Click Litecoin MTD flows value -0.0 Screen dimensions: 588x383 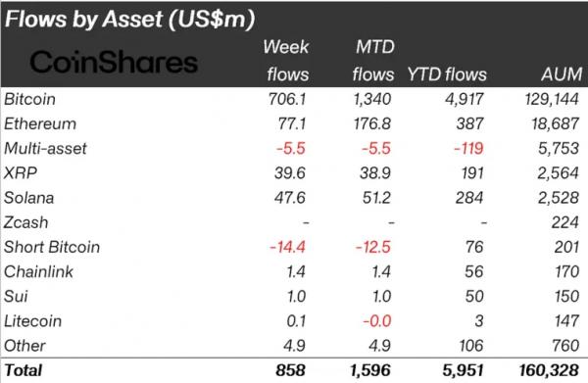click(x=377, y=321)
